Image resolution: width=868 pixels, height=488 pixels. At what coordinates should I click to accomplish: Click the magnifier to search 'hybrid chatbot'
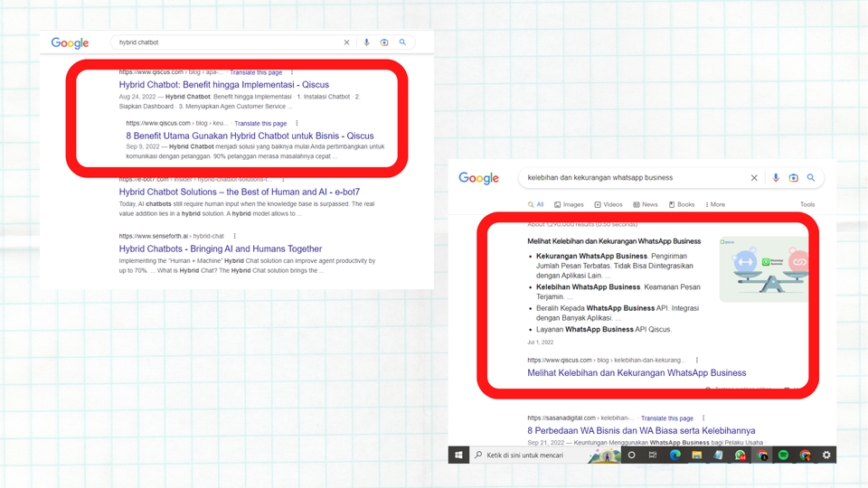[402, 42]
